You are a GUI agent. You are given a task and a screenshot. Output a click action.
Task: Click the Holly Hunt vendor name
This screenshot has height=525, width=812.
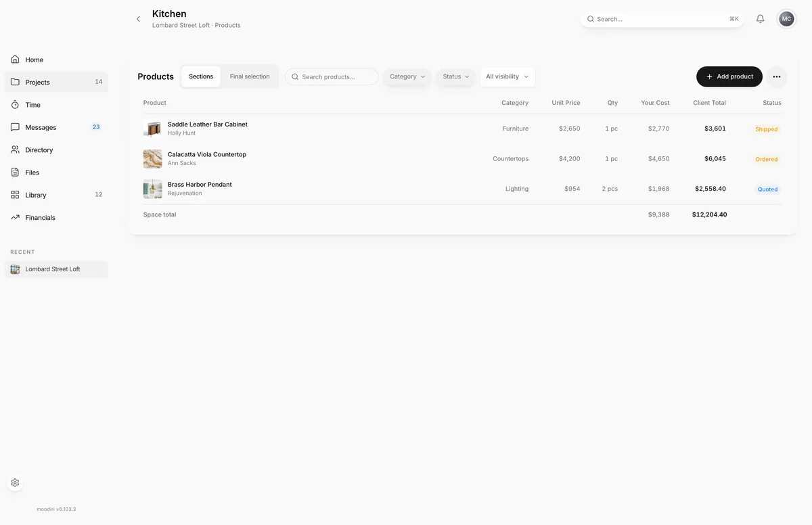tap(181, 133)
